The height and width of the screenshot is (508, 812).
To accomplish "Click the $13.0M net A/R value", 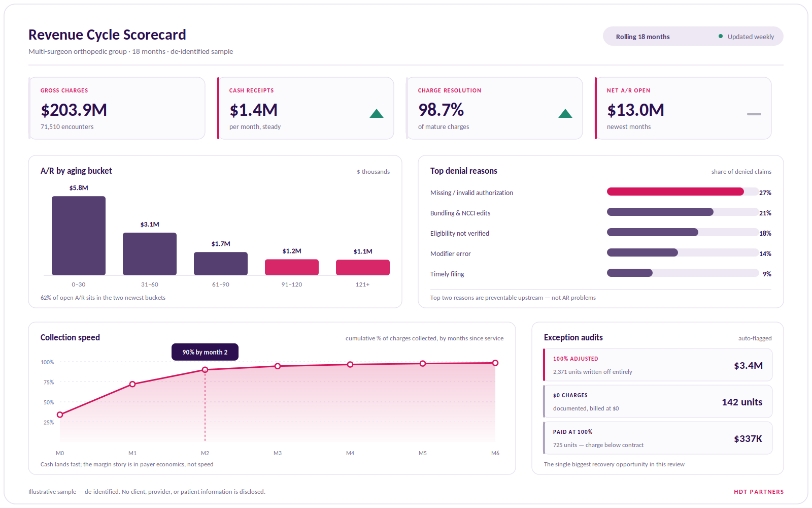I will click(x=636, y=110).
